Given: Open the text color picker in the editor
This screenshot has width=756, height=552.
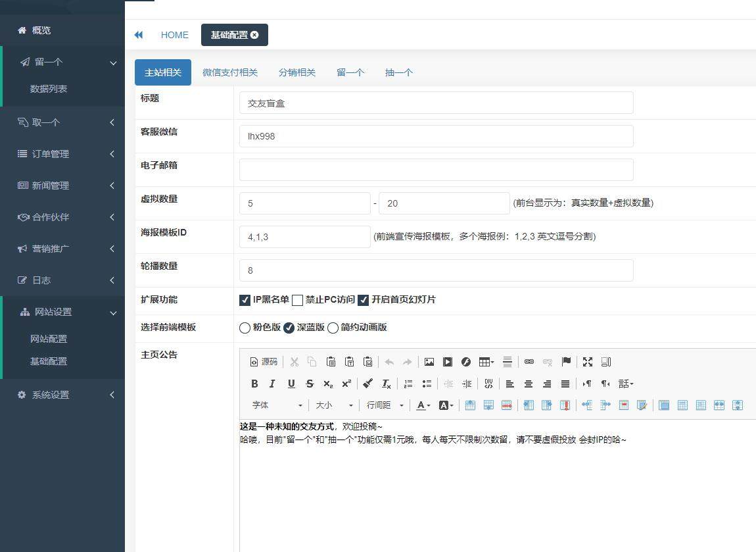Looking at the screenshot, I should [x=422, y=405].
